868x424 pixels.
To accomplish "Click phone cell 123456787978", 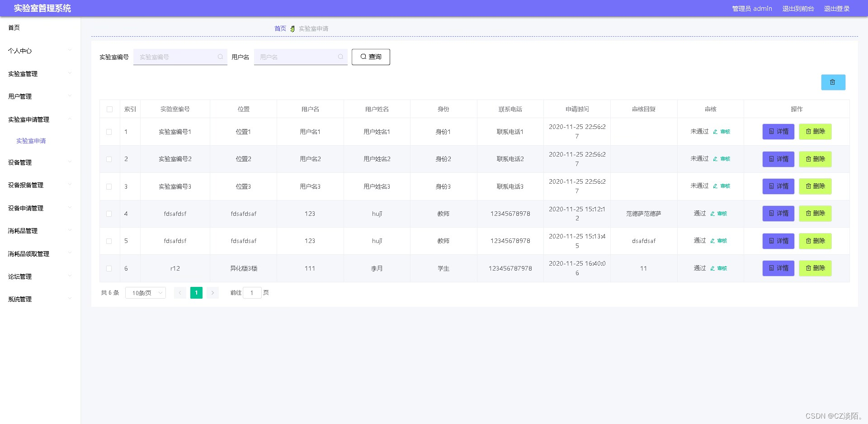I will [510, 268].
